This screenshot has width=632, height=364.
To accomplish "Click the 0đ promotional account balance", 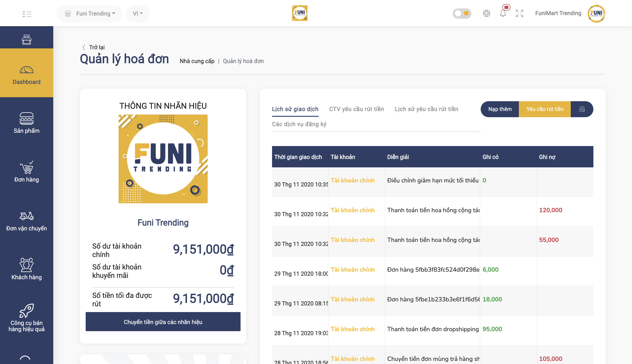I will coord(227,270).
